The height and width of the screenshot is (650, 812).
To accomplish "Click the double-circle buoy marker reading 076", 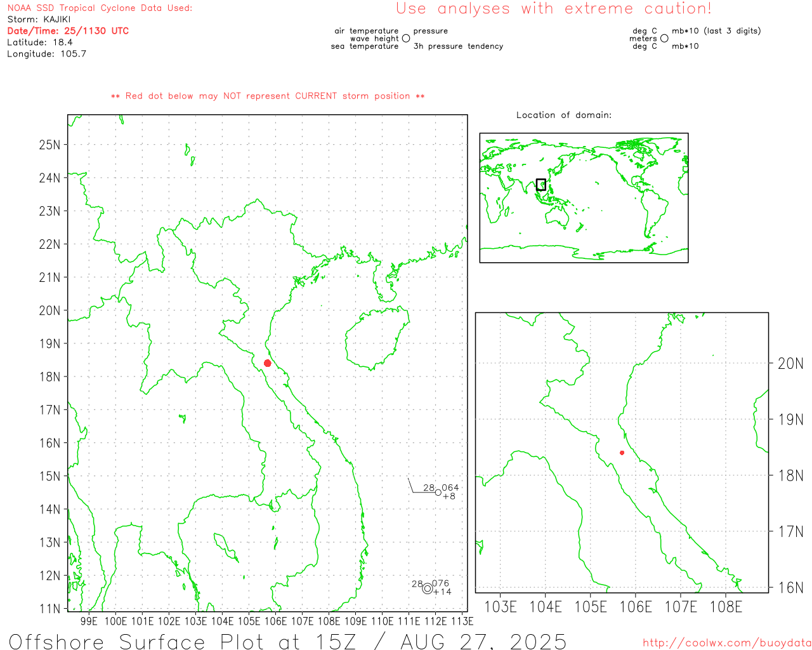I will coord(428,589).
